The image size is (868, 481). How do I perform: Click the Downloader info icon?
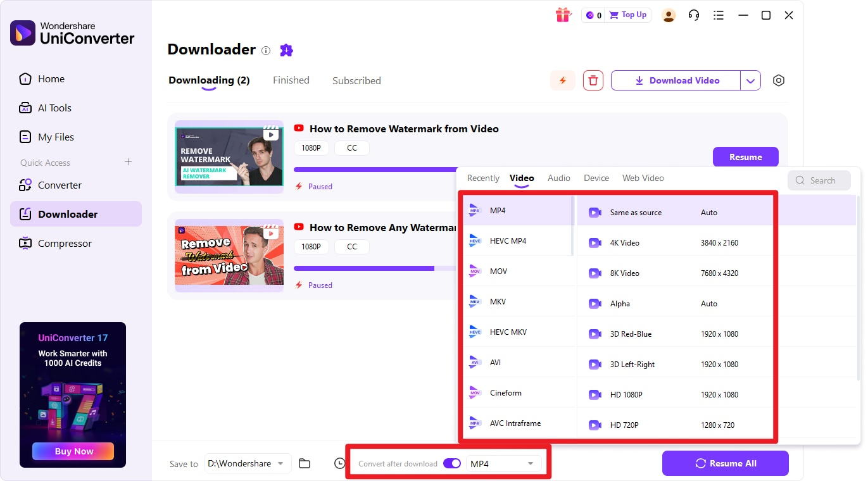tap(266, 51)
